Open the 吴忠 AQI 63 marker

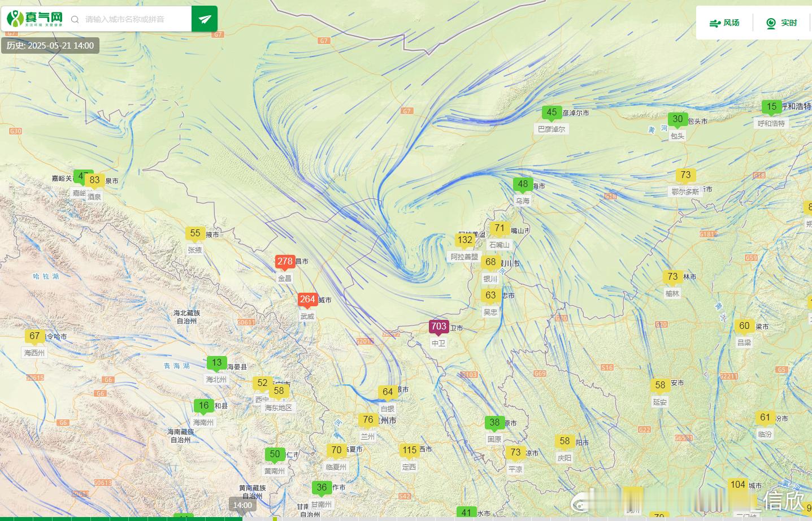[x=490, y=296]
